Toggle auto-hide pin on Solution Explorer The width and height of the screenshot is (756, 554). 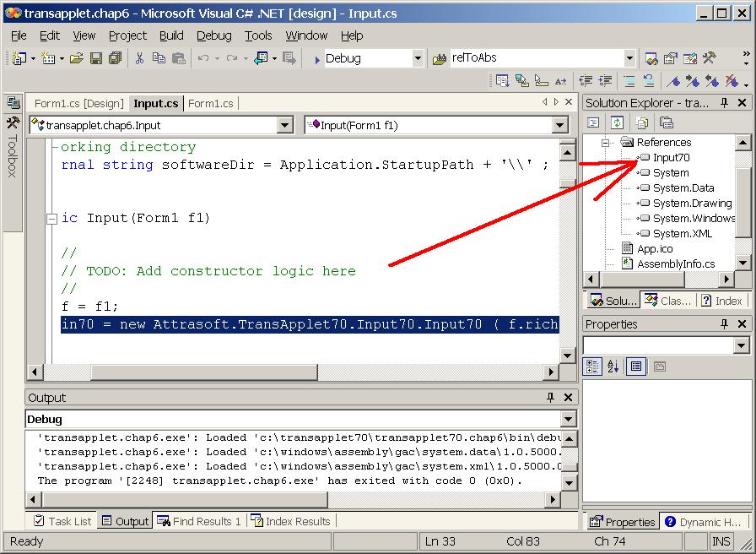pos(724,103)
